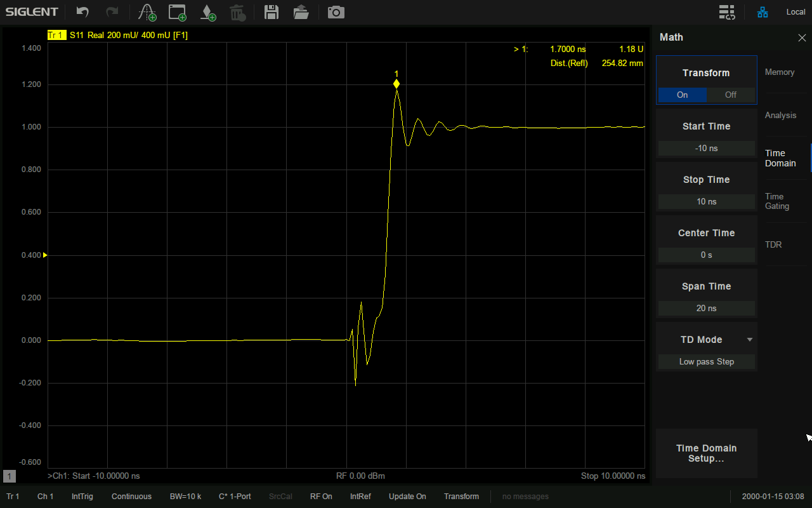Capture screenshot with the camera icon
Screen dimensions: 812x508
(336, 12)
